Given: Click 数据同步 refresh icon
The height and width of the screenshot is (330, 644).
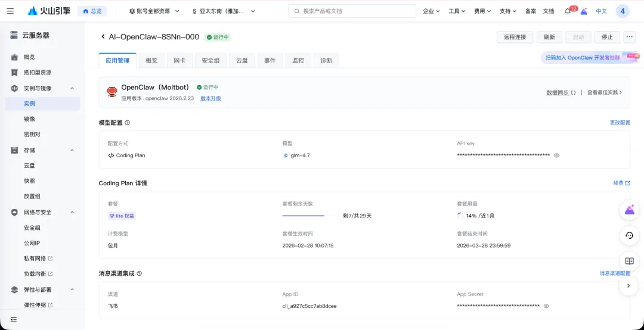Looking at the screenshot, I should [574, 93].
